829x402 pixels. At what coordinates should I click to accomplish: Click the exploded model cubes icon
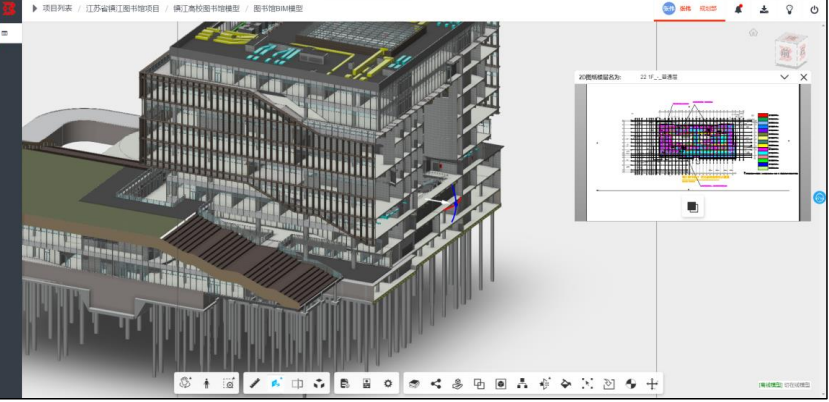click(319, 383)
